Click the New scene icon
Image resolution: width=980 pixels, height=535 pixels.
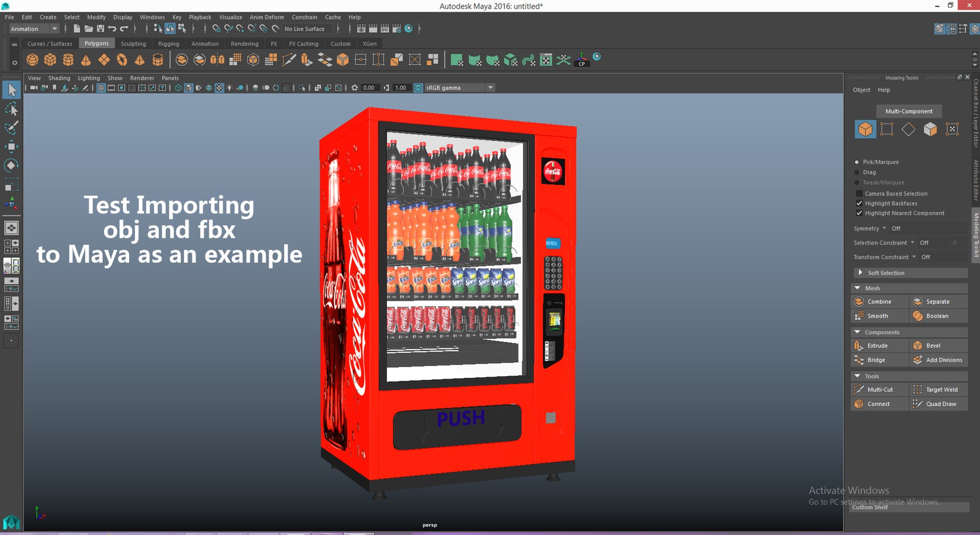pyautogui.click(x=77, y=29)
